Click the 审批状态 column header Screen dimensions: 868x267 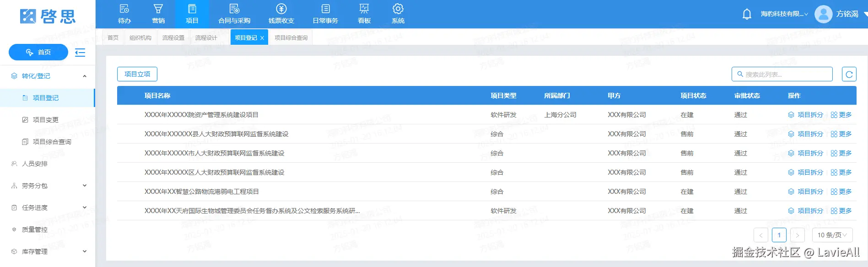coord(747,96)
